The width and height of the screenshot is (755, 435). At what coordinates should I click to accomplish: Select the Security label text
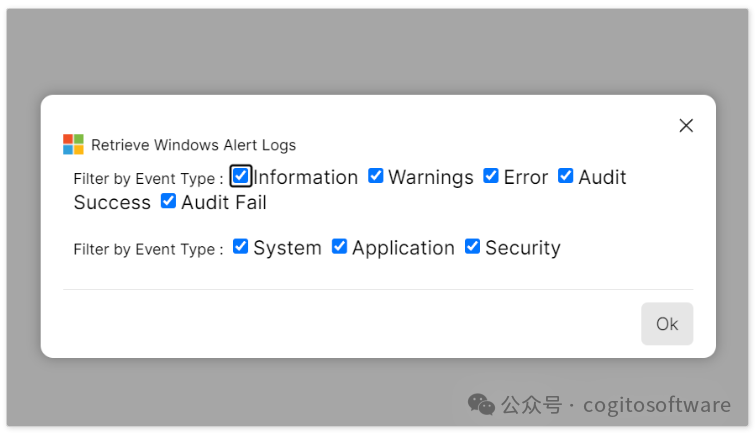(523, 249)
